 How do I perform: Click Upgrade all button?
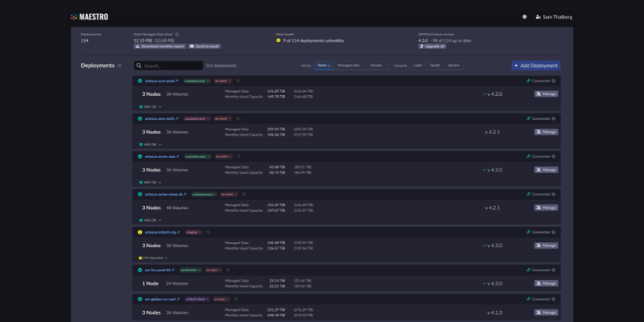click(432, 47)
